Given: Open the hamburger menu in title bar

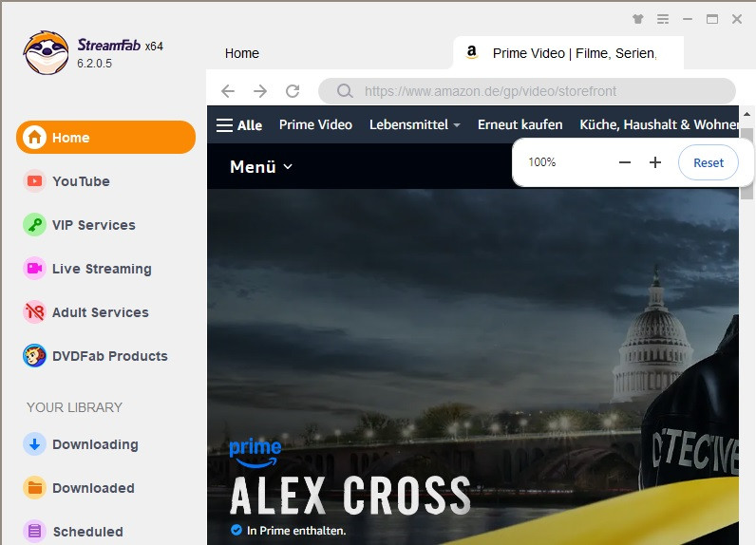Looking at the screenshot, I should point(663,19).
